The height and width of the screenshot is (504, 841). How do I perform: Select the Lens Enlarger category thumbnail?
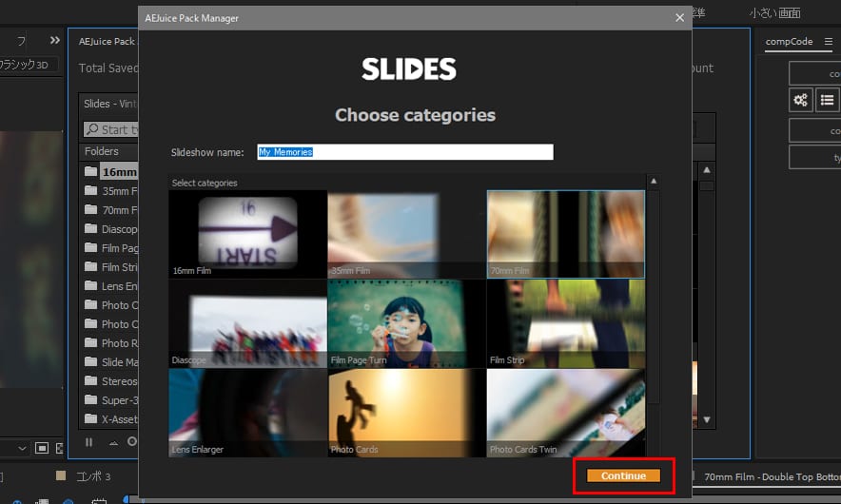[247, 413]
